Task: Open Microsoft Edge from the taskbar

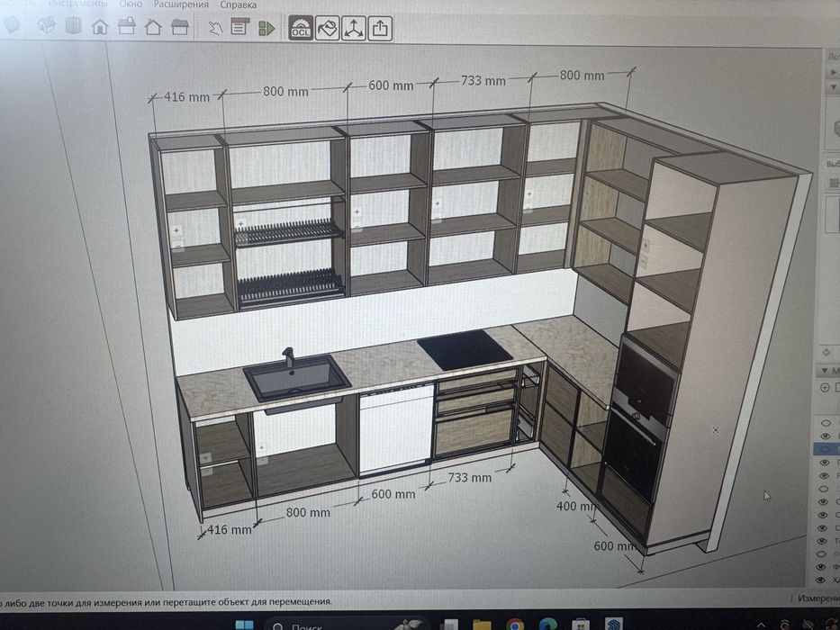Action: 547,625
